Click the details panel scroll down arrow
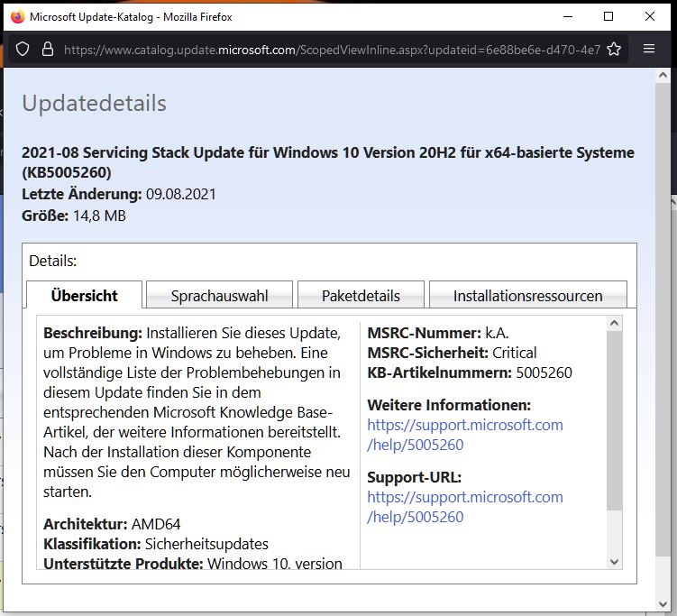Screen dimensions: 677x616 point(615,562)
